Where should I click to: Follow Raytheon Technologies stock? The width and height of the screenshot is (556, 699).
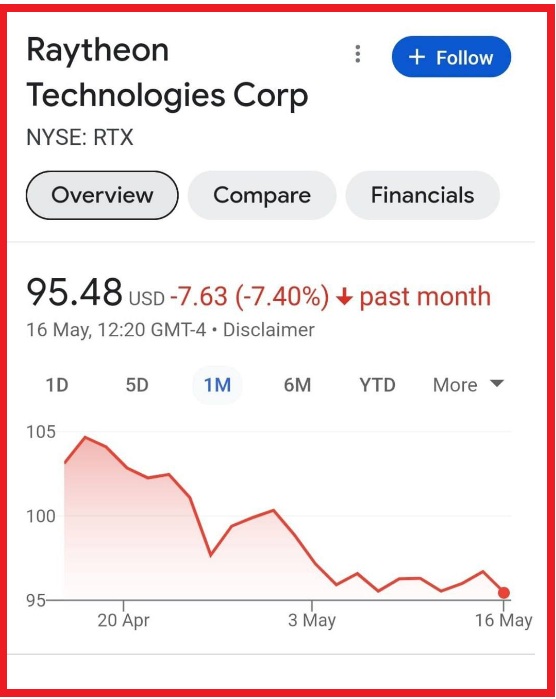tap(451, 57)
